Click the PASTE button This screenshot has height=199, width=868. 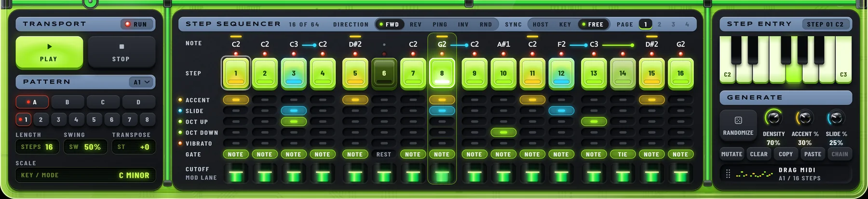(x=813, y=154)
